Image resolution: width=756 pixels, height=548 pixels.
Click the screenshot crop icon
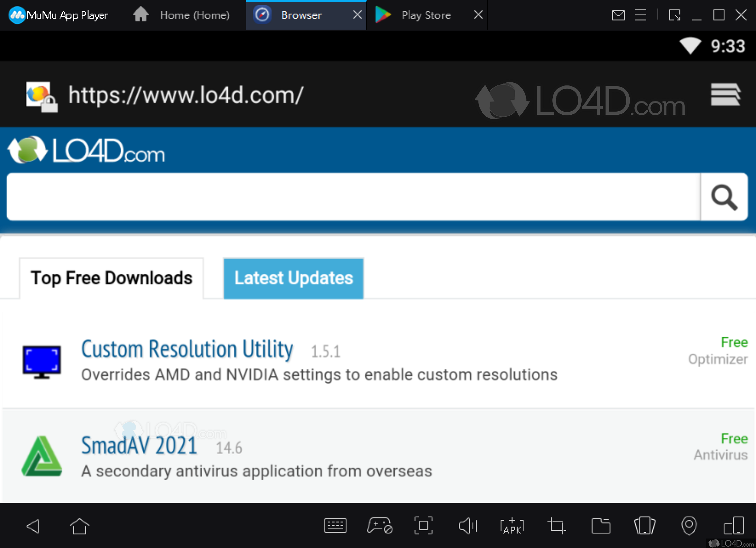click(556, 526)
